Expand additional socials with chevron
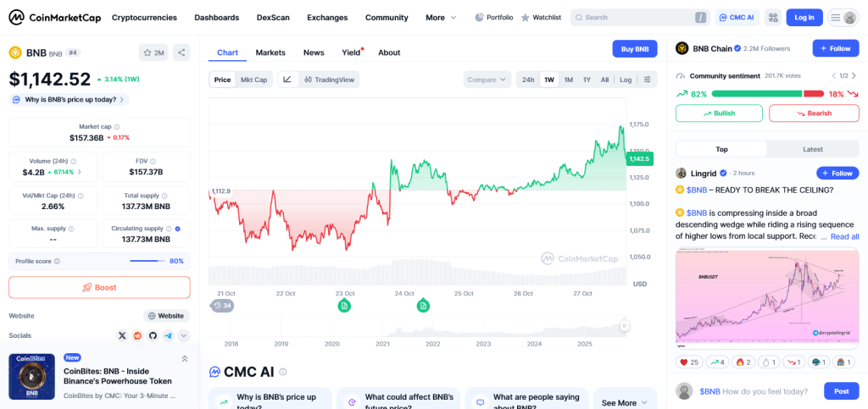Screen dimensions: 868x409 point(184,336)
